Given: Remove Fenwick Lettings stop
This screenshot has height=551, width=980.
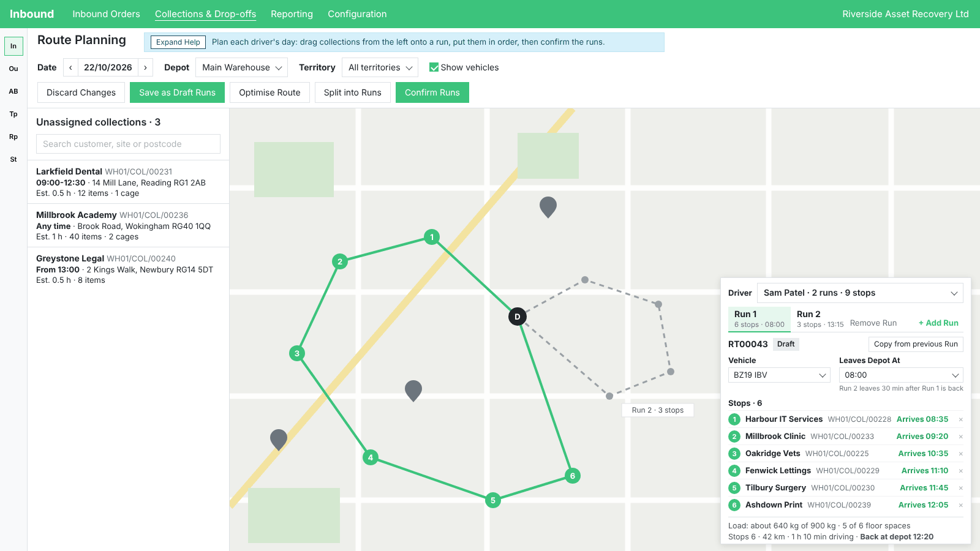Looking at the screenshot, I should pyautogui.click(x=960, y=471).
